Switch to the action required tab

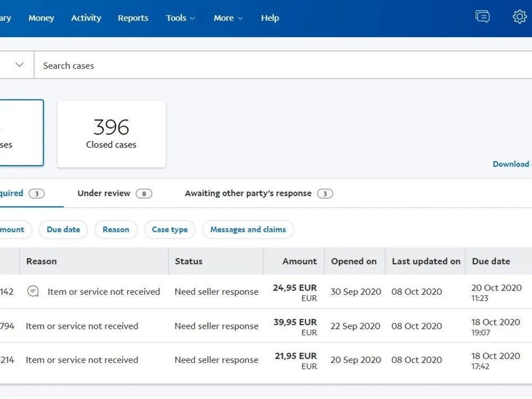22,194
